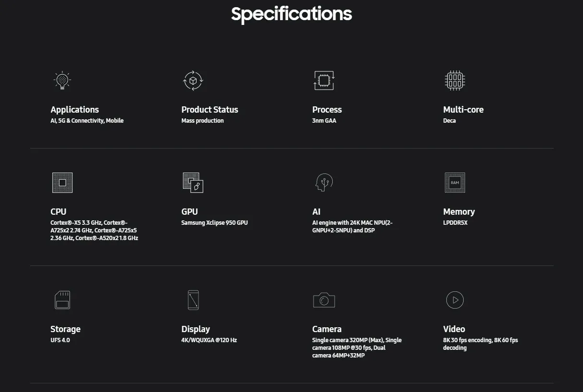Image resolution: width=583 pixels, height=392 pixels.
Task: Click the Memory RAM icon
Action: pyautogui.click(x=455, y=183)
